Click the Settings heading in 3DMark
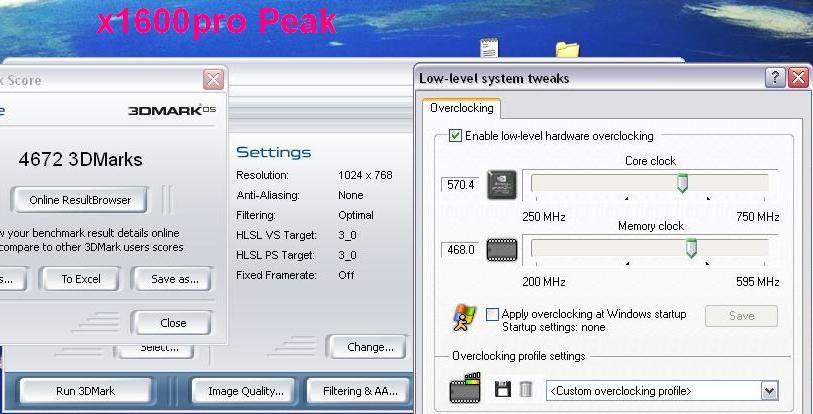 (274, 152)
